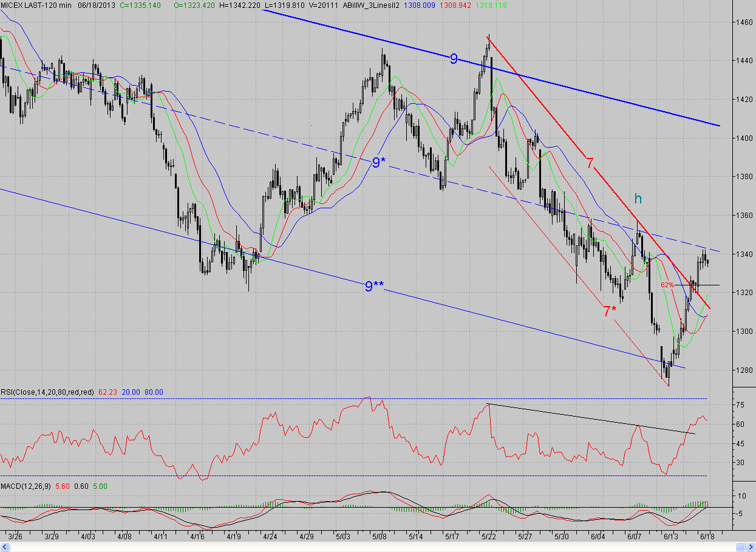Click the price axis level '1320'
The image size is (756, 552).
pos(744,292)
